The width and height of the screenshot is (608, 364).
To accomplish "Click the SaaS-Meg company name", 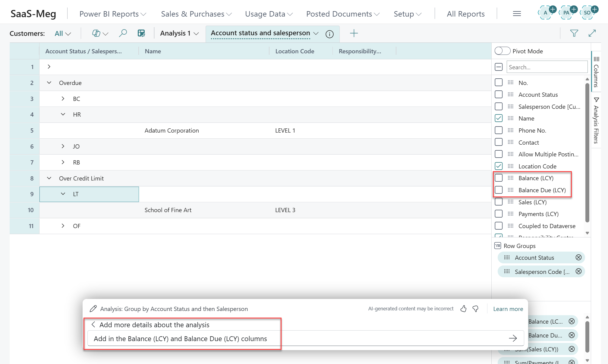I will coord(33,14).
